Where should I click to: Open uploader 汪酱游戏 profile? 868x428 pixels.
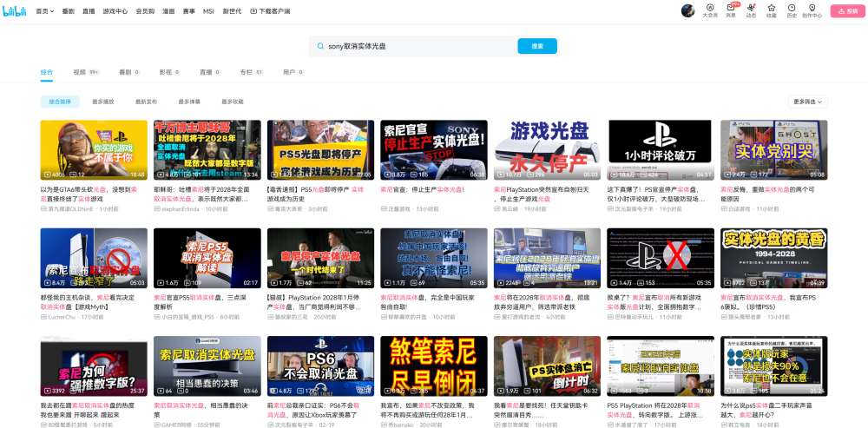coord(397,209)
